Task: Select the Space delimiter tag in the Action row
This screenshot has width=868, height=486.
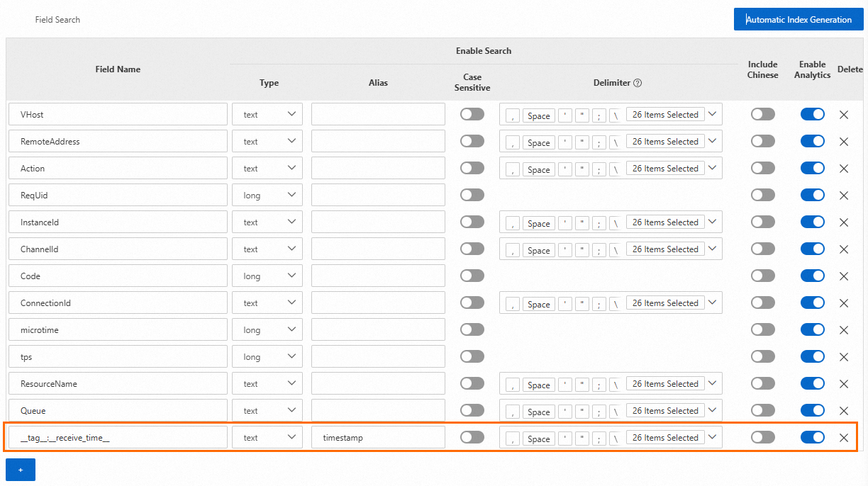Action: (539, 169)
